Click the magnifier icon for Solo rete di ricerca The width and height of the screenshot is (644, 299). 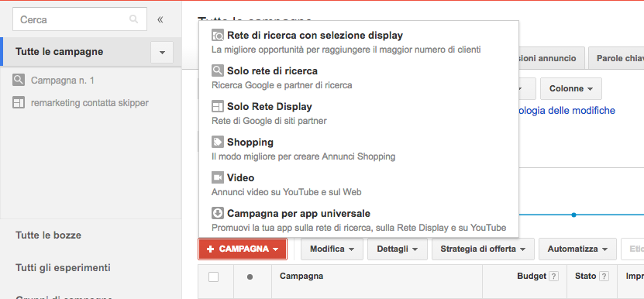point(218,70)
